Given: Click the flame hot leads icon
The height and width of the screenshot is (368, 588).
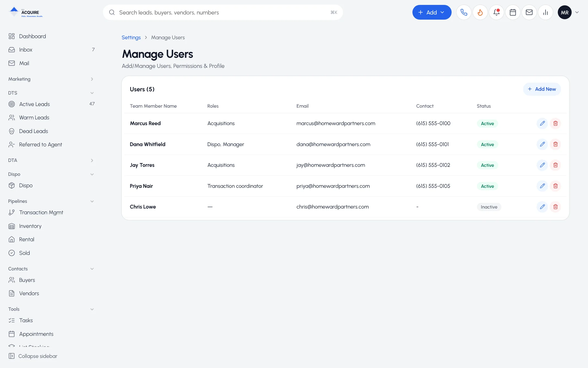Looking at the screenshot, I should point(480,12).
